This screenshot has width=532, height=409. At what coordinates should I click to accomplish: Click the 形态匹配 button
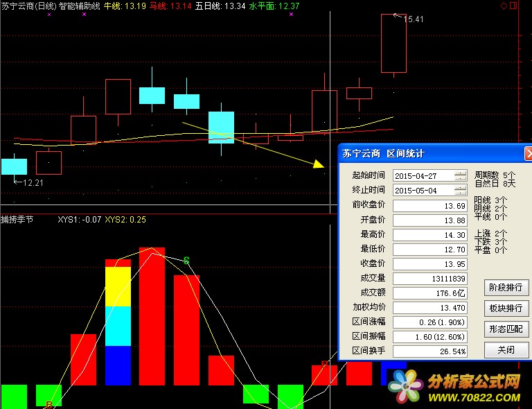506,329
